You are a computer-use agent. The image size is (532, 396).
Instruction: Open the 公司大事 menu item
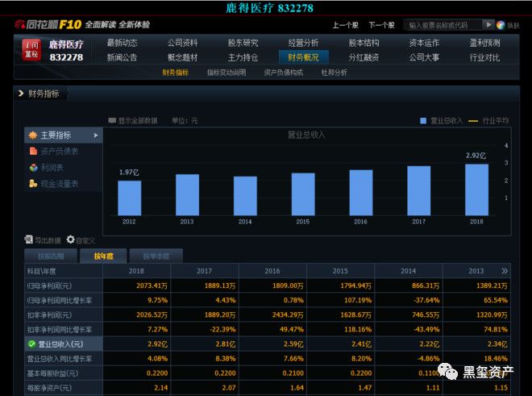coord(424,58)
